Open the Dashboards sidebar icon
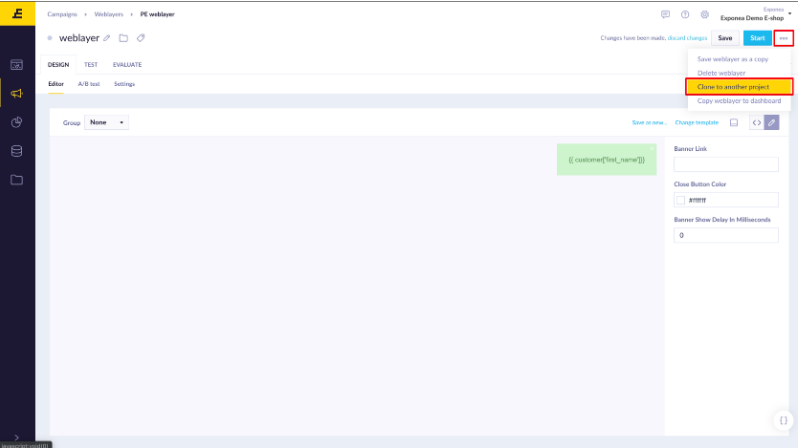 pos(17,65)
